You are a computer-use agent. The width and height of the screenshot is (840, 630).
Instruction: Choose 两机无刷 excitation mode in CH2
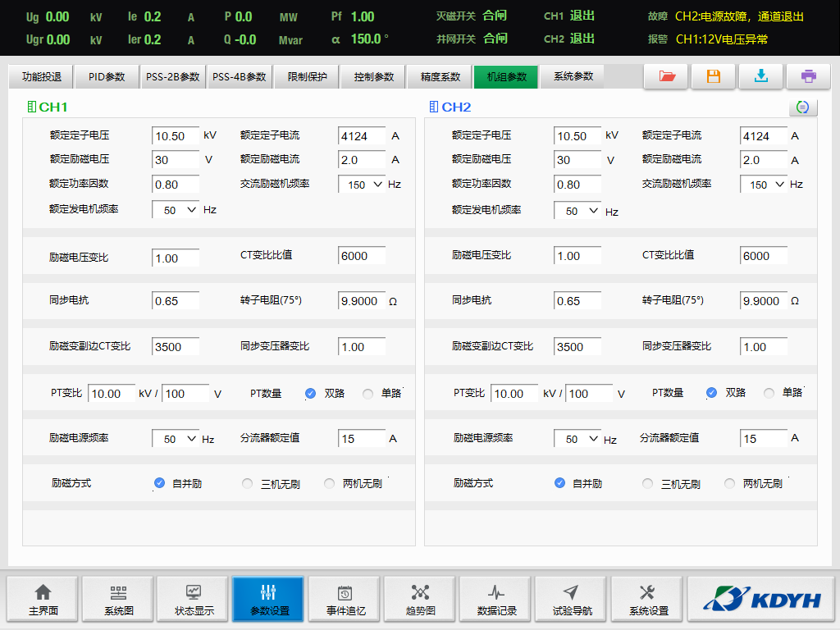pyautogui.click(x=730, y=484)
